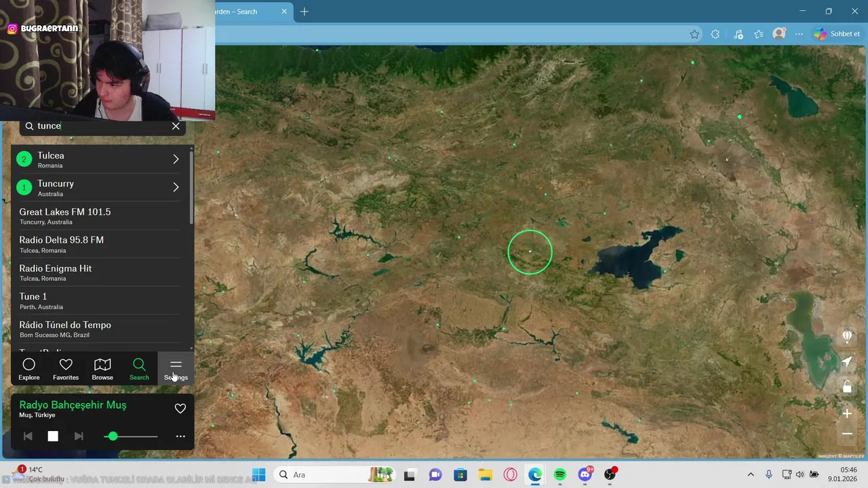868x488 pixels.
Task: Clear the search field with the X
Action: coord(176,126)
